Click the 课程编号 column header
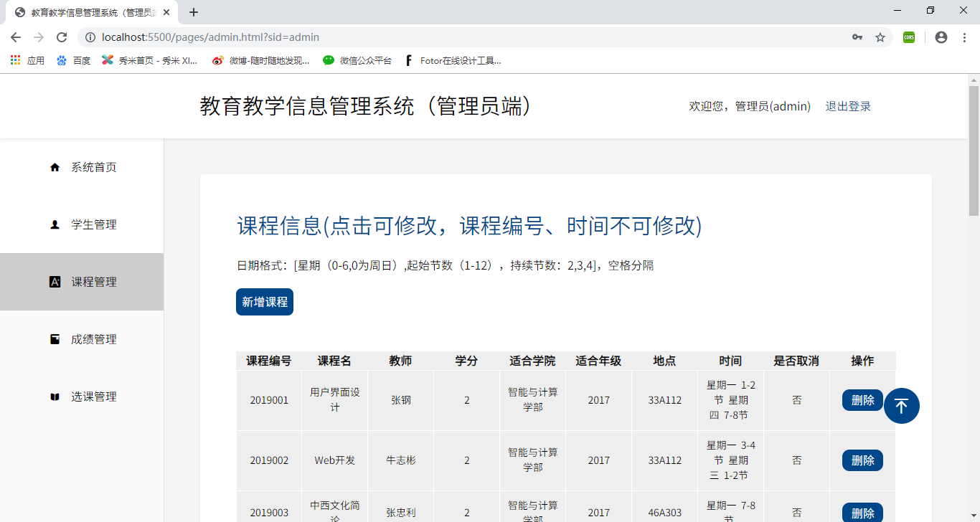The image size is (980, 522). tap(269, 361)
